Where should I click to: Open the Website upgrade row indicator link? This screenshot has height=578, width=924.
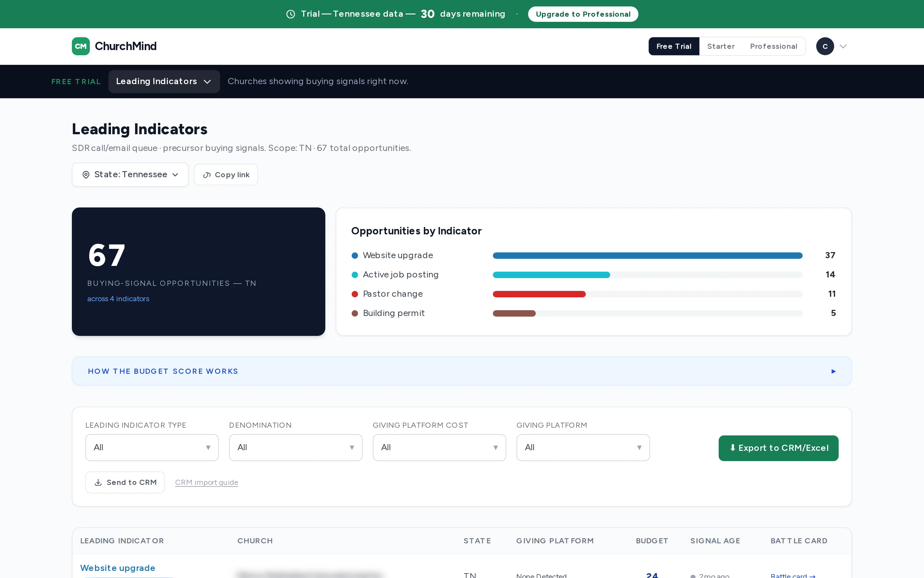(118, 568)
